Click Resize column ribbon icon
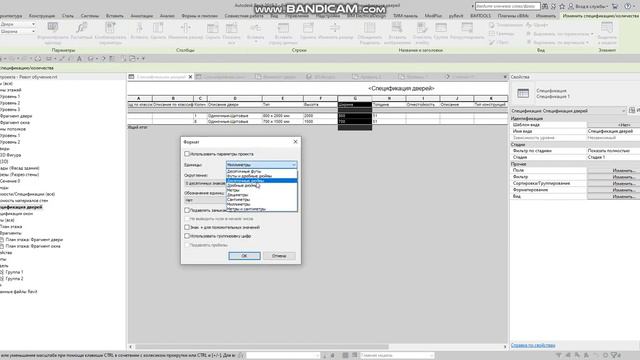This screenshot has height=360, width=640. (185, 28)
